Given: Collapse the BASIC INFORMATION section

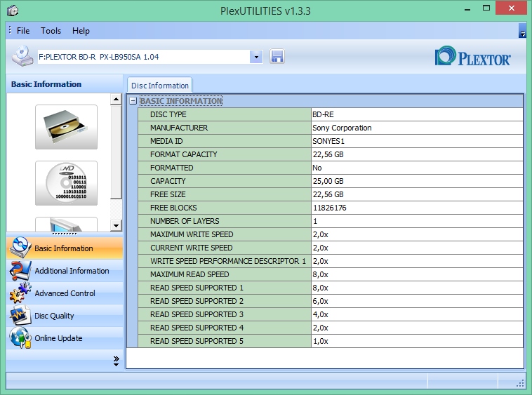Looking at the screenshot, I should point(133,101).
